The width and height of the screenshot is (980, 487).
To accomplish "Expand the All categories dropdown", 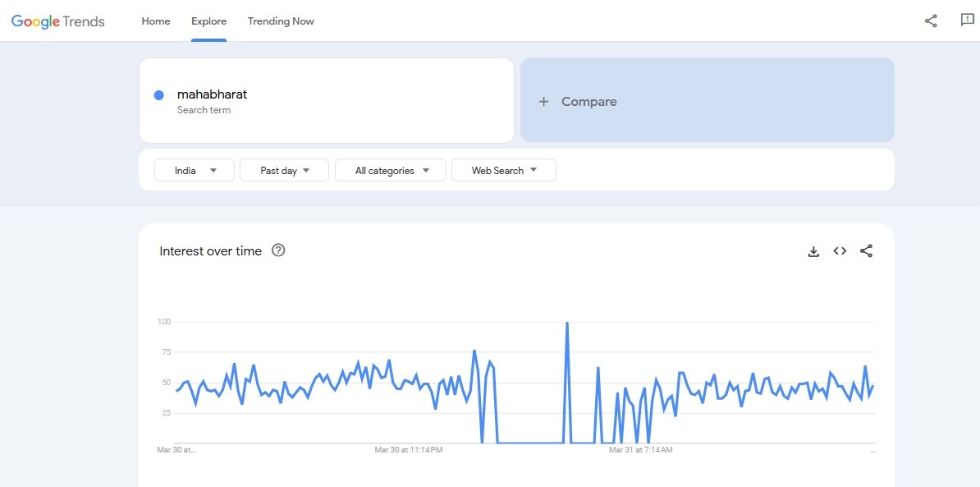I will pyautogui.click(x=391, y=170).
